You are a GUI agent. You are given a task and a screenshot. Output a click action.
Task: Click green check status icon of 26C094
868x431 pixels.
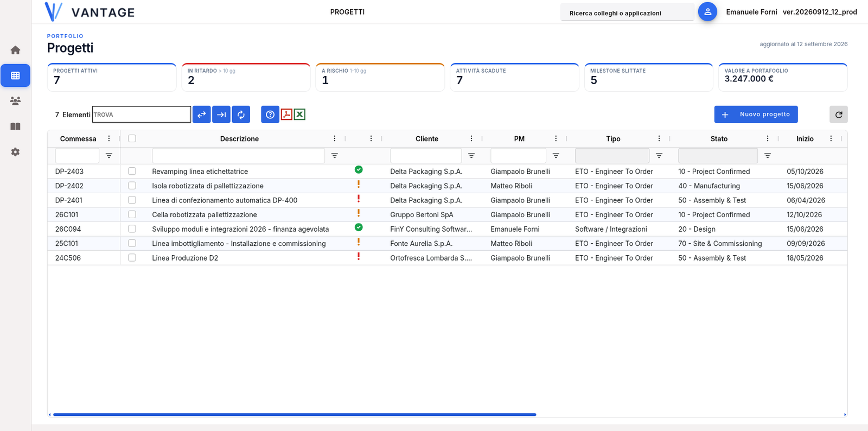[359, 227]
